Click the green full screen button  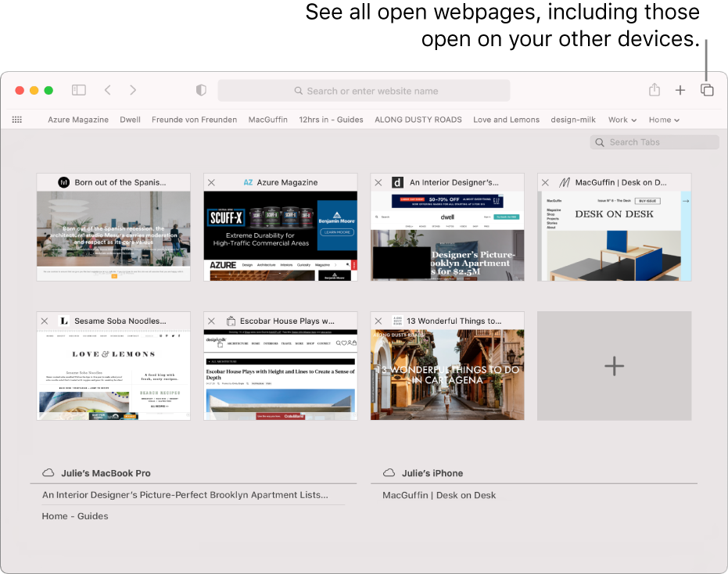pyautogui.click(x=48, y=90)
